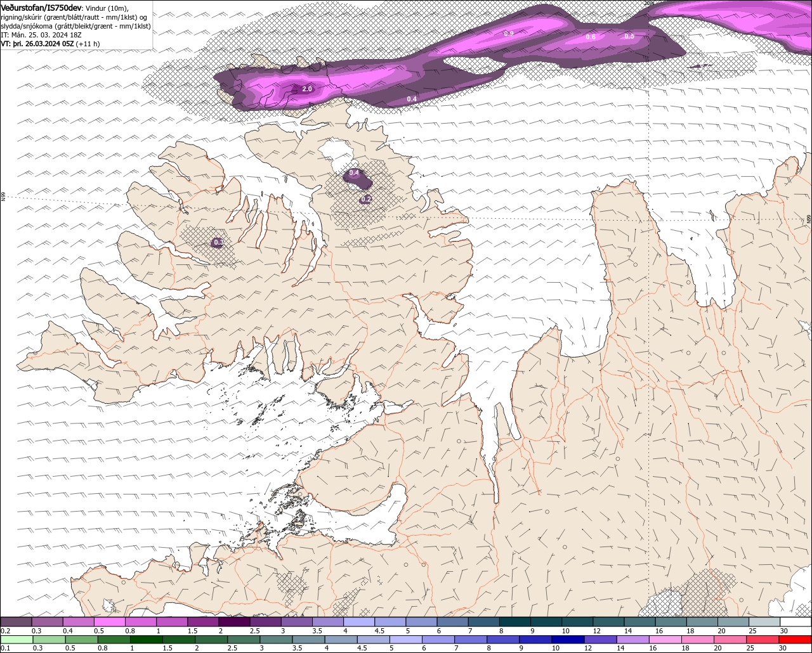Click the 0.2 label on the hatched land patch
The height and width of the screenshot is (653, 812).
[366, 200]
